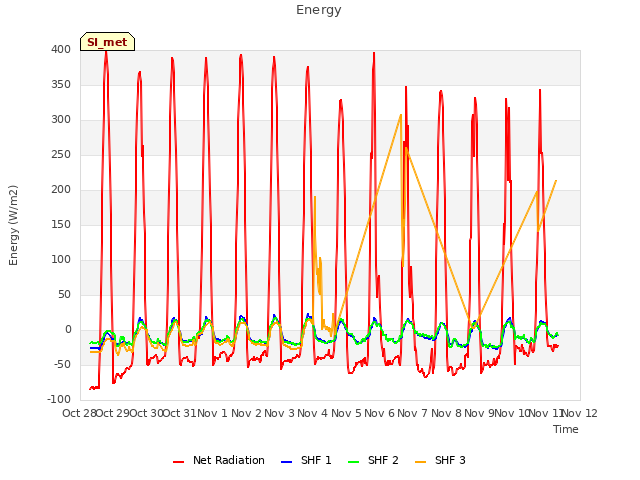The width and height of the screenshot is (640, 480).
Task: Click the Nov 1 x-axis date label
Action: [213, 413]
